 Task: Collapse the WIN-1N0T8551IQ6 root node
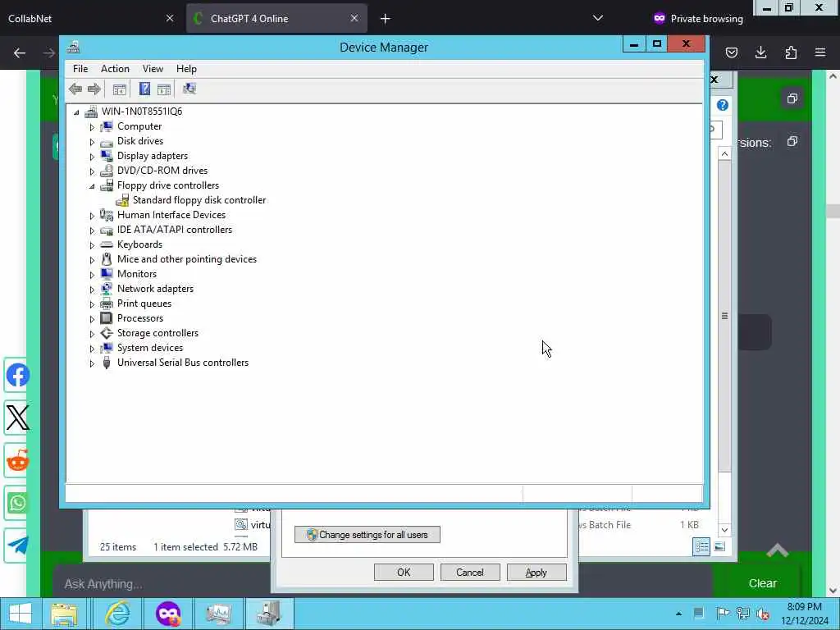76,112
